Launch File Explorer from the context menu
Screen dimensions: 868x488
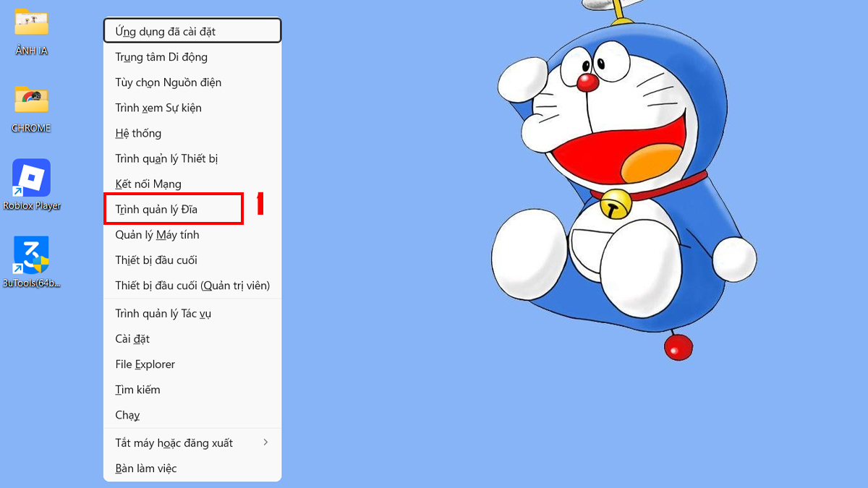point(192,364)
